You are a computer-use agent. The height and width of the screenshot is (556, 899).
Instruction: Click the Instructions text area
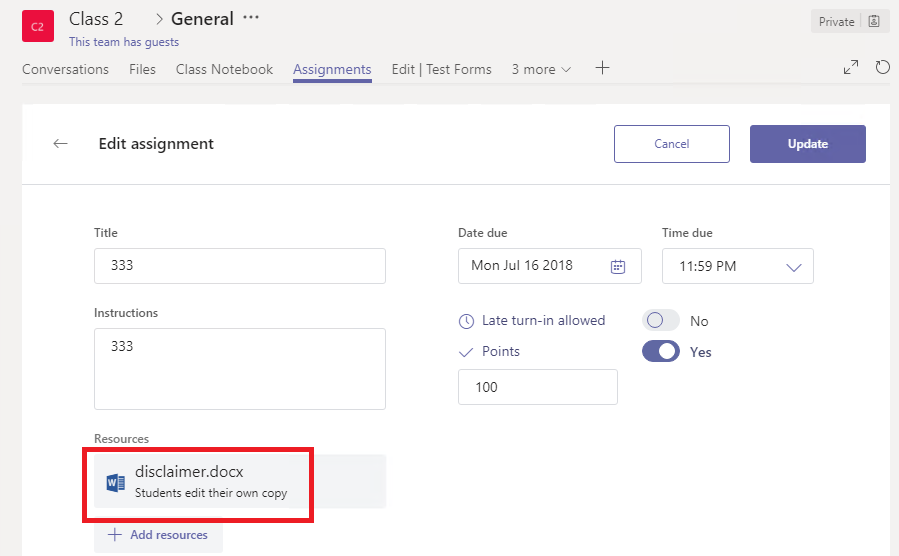(240, 369)
